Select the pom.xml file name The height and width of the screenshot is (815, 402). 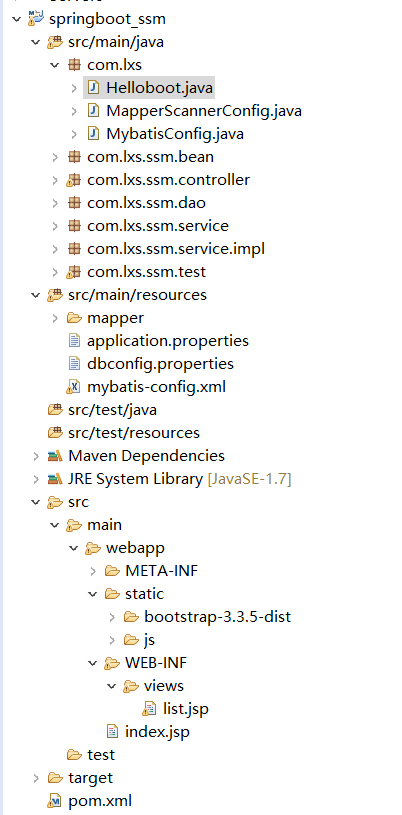click(100, 800)
